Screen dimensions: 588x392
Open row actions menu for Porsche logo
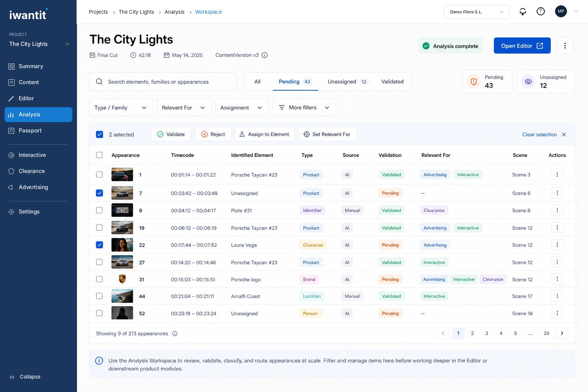(x=557, y=279)
